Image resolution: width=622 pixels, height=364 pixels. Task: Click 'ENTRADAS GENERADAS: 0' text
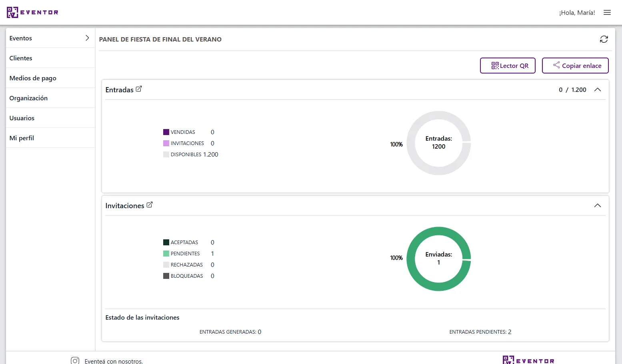pyautogui.click(x=230, y=332)
